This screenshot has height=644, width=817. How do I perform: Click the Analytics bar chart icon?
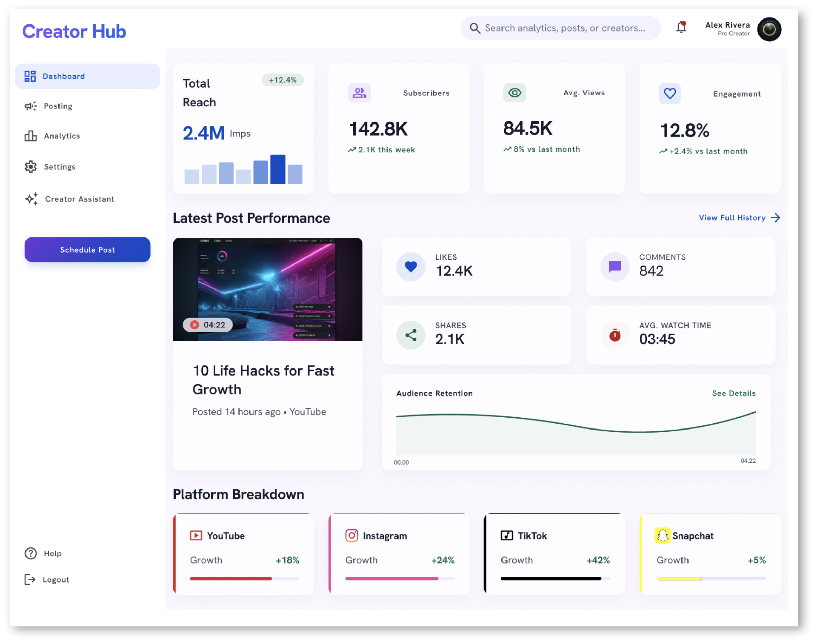pos(30,136)
